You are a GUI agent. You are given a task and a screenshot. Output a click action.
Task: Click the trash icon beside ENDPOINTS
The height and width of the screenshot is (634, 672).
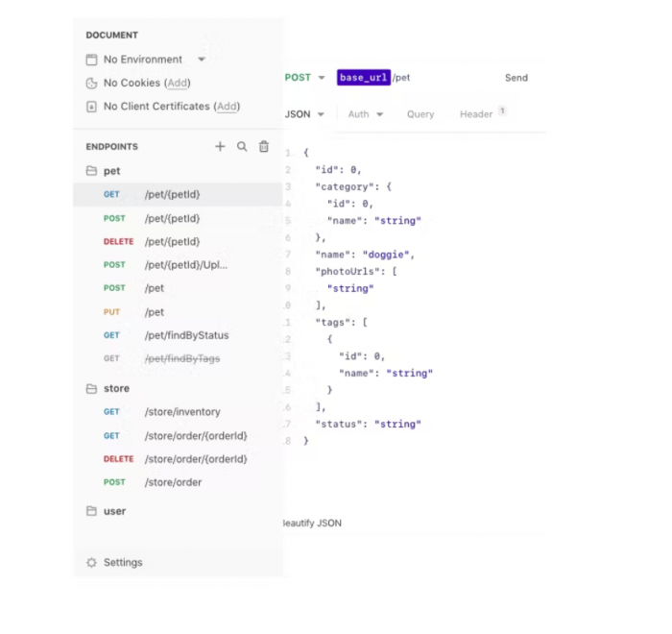pos(264,147)
